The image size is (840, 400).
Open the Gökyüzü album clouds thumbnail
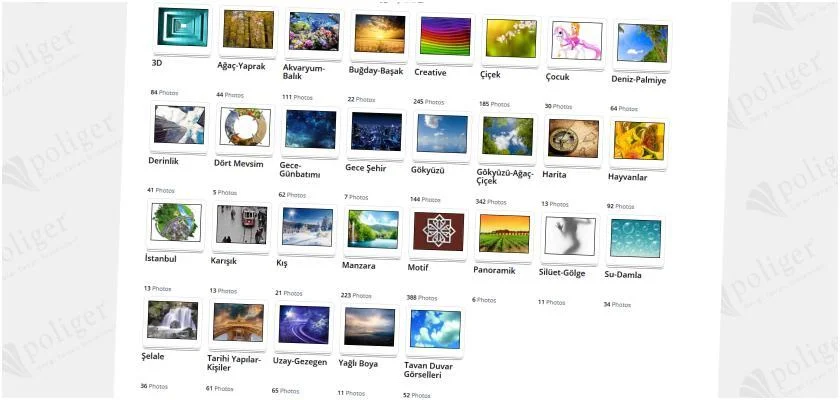[x=442, y=134]
